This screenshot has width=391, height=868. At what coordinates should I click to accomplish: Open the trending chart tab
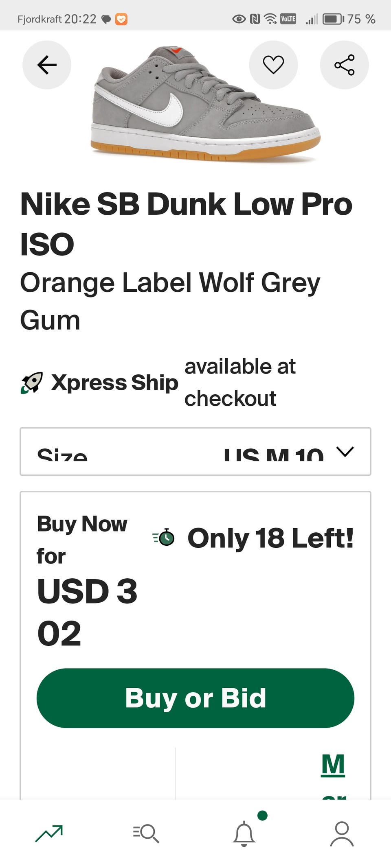pos(49,833)
